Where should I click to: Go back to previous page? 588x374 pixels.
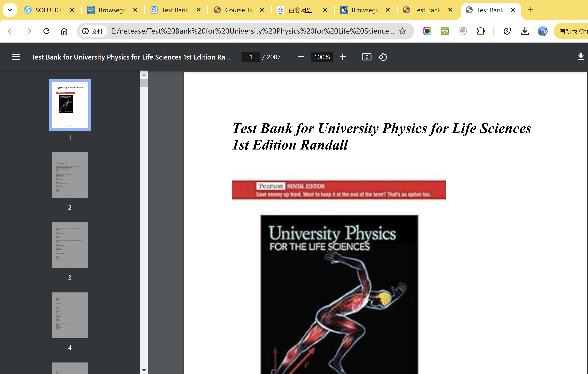11,31
